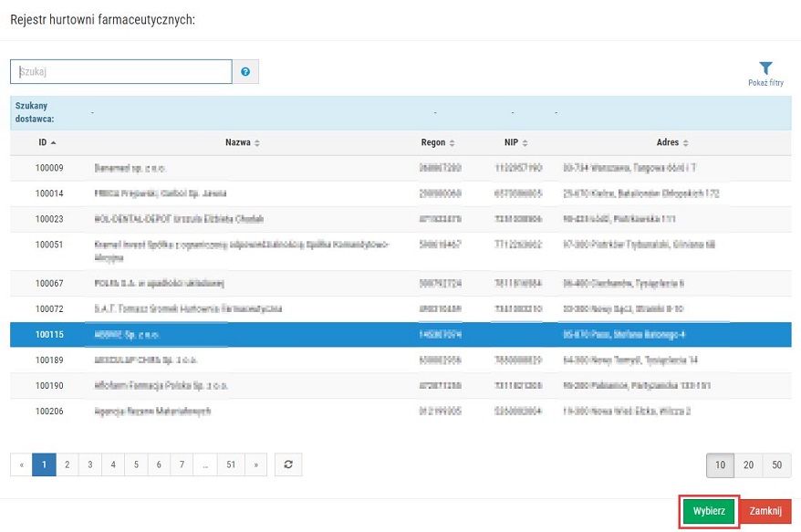Viewport: 801px width, 532px height.
Task: Focus the Szukaj search field
Action: tap(121, 71)
